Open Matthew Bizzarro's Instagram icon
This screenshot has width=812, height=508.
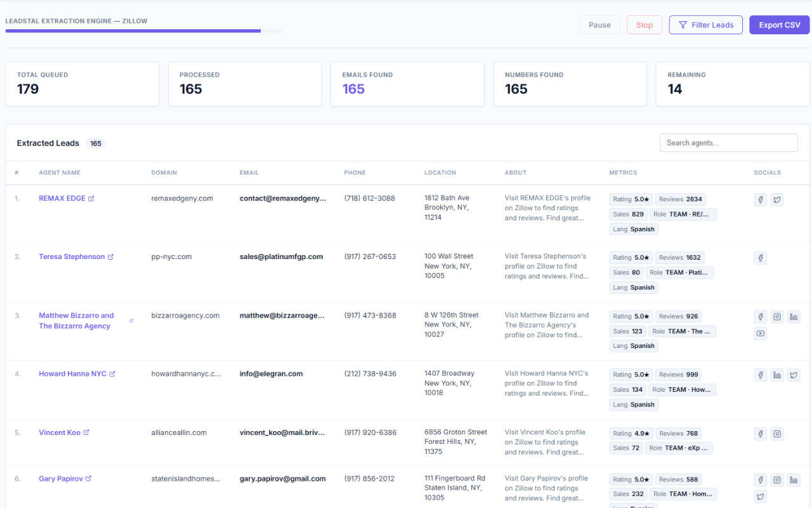point(777,317)
